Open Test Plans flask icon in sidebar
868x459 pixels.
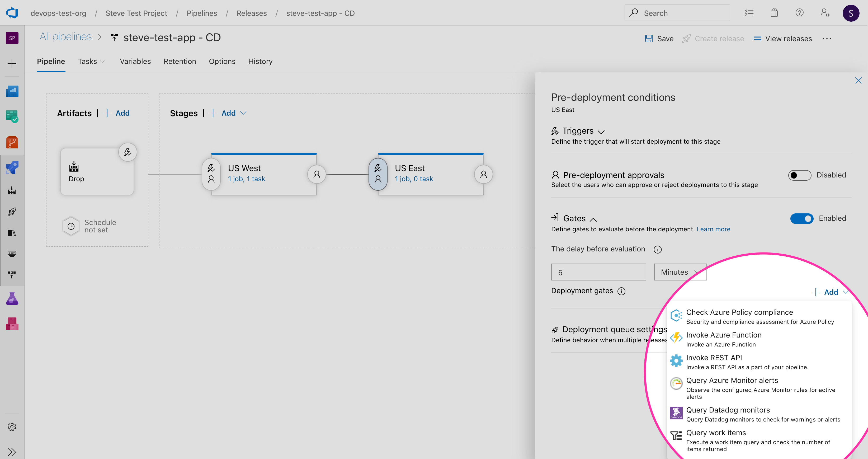tap(12, 298)
